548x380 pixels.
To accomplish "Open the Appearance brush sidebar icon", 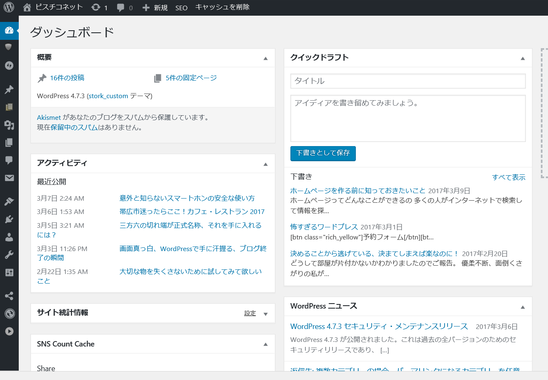I will coord(9,201).
